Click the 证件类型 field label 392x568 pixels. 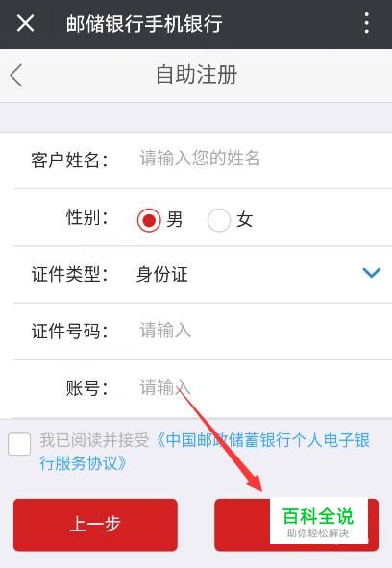coord(69,274)
